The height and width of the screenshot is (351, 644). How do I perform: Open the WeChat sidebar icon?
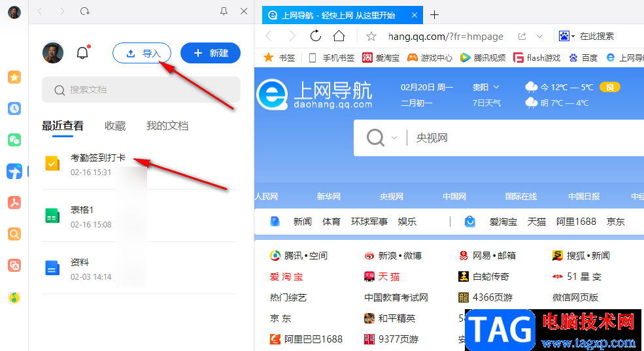pos(14,140)
